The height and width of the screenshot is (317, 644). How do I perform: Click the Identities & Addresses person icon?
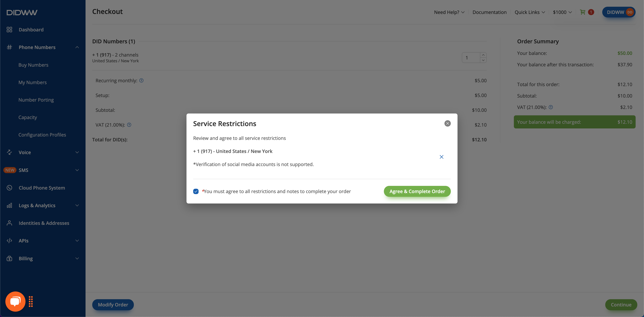tap(9, 223)
